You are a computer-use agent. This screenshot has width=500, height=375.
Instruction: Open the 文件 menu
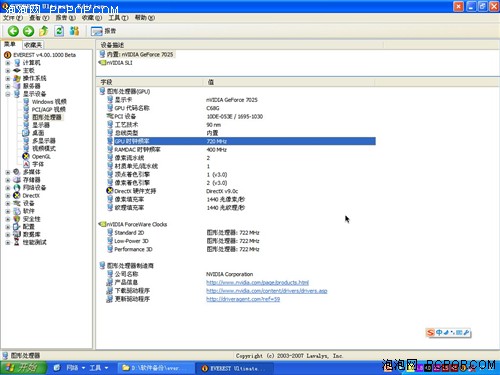[x=13, y=18]
